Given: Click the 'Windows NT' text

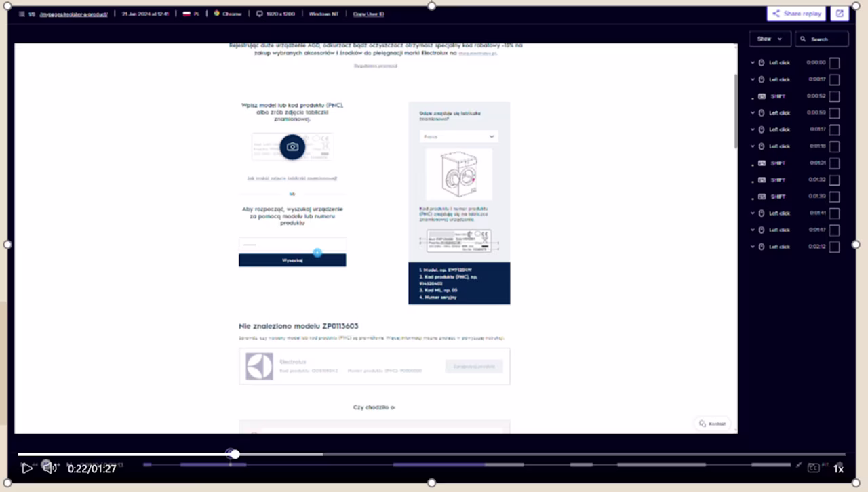Looking at the screenshot, I should click(x=325, y=14).
